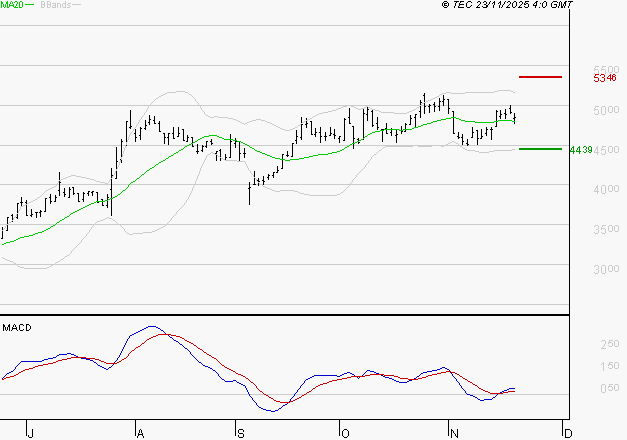This screenshot has width=627, height=440.
Task: Select the green support level line
Action: point(540,149)
